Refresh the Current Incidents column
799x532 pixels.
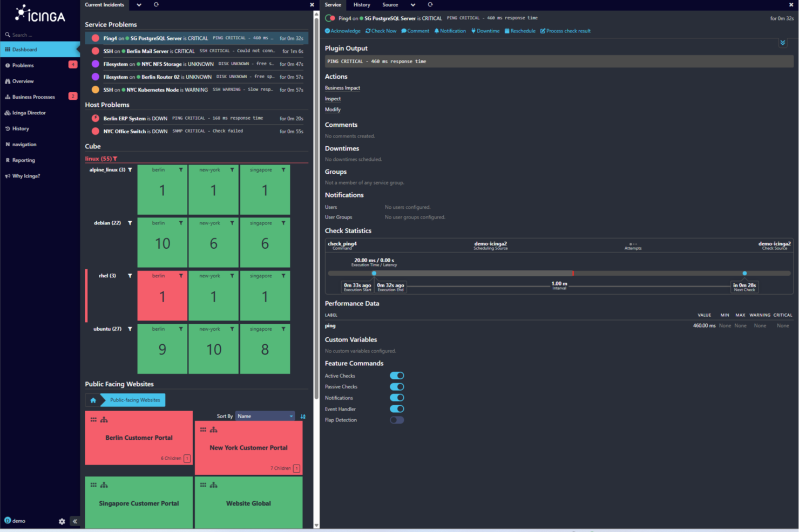pos(157,5)
